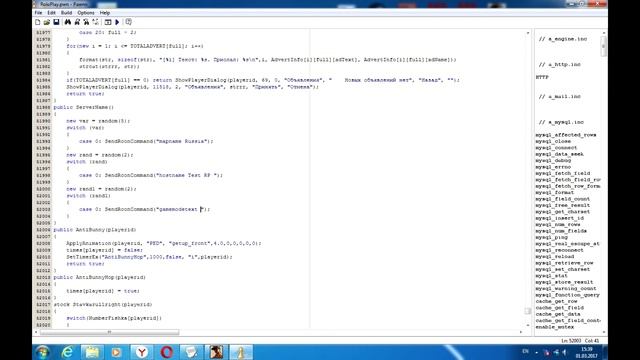Click the Find Next binoculars icon
640x360 pixels.
(x=77, y=22)
